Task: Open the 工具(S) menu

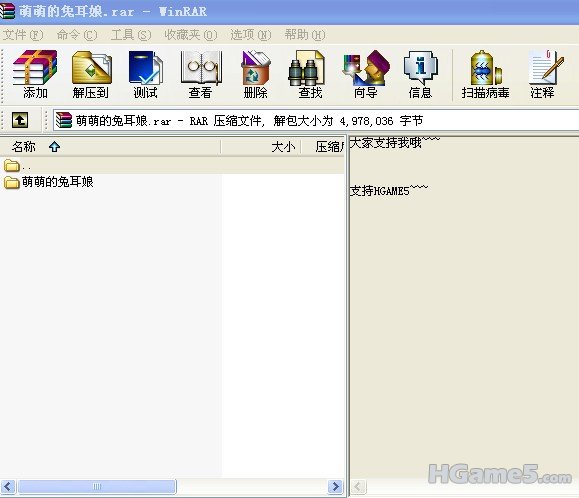Action: (x=131, y=35)
